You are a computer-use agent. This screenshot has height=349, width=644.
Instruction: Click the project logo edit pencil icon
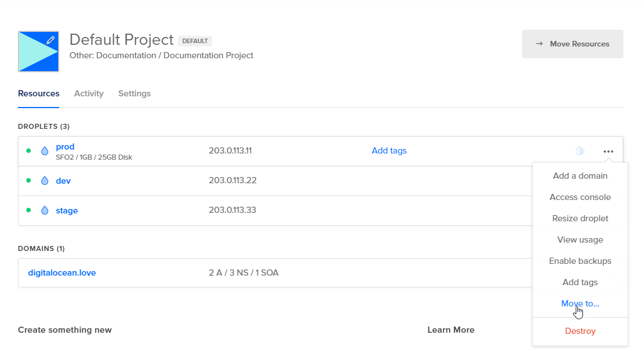pyautogui.click(x=50, y=40)
